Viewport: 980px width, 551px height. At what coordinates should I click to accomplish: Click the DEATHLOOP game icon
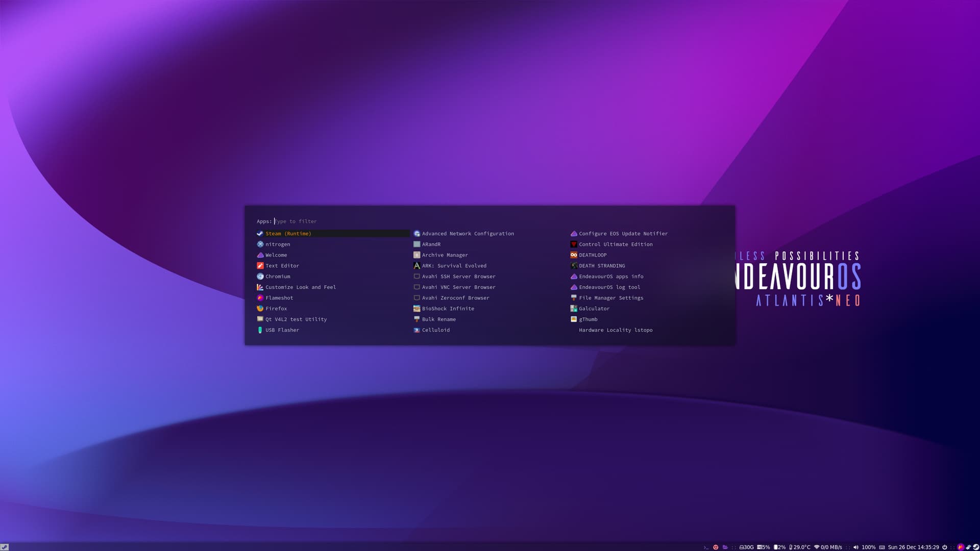tap(574, 255)
